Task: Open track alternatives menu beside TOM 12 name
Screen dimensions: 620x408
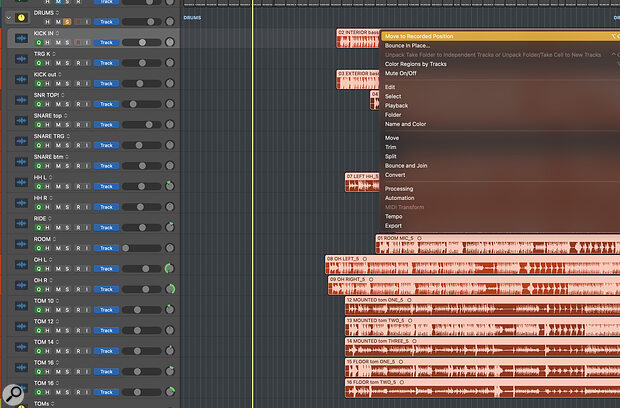Action: (57, 321)
